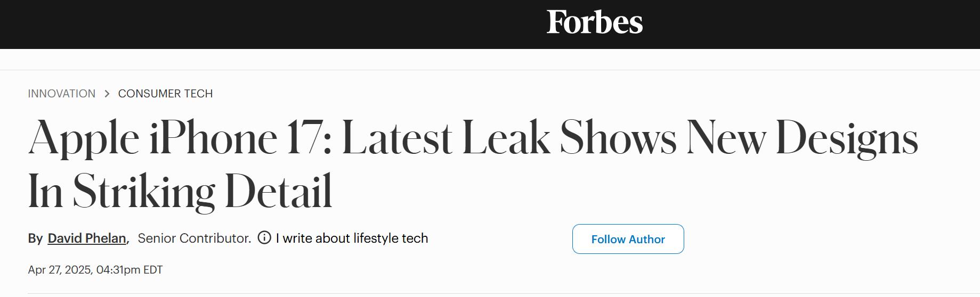980x297 pixels.
Task: Go to the Consumer Tech category
Action: 165,94
